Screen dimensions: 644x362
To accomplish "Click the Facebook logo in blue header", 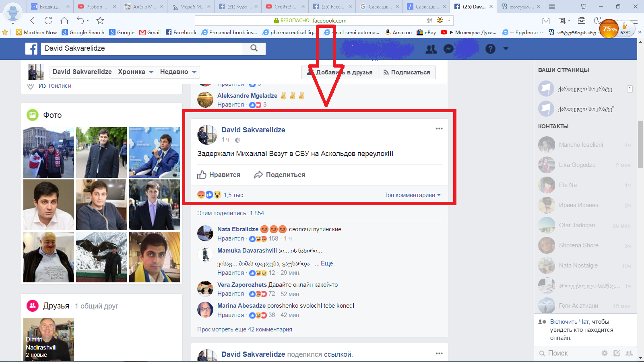I will [x=31, y=49].
